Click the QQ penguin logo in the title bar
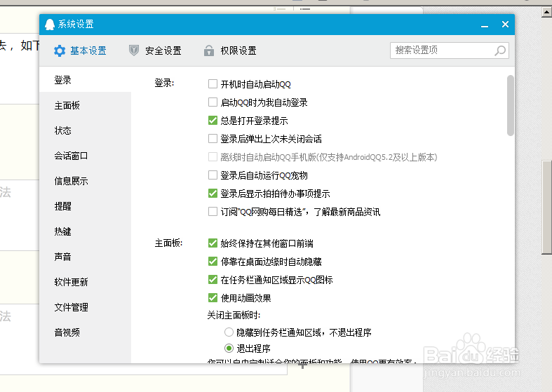 [x=50, y=25]
